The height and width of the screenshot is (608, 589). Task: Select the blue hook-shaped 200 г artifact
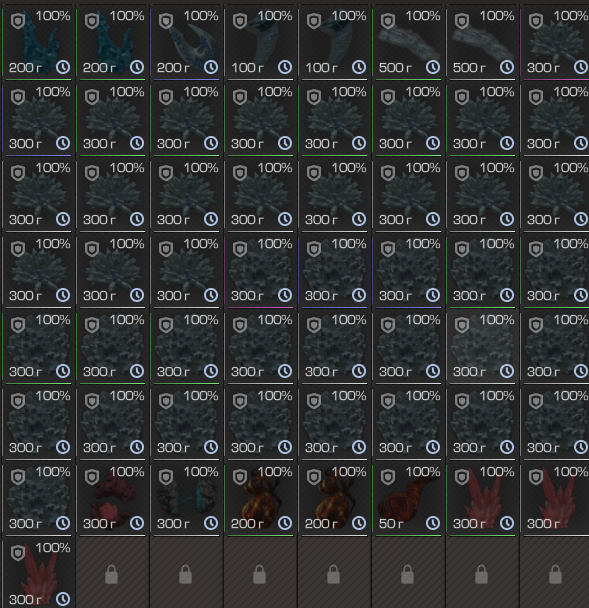pyautogui.click(x=187, y=42)
